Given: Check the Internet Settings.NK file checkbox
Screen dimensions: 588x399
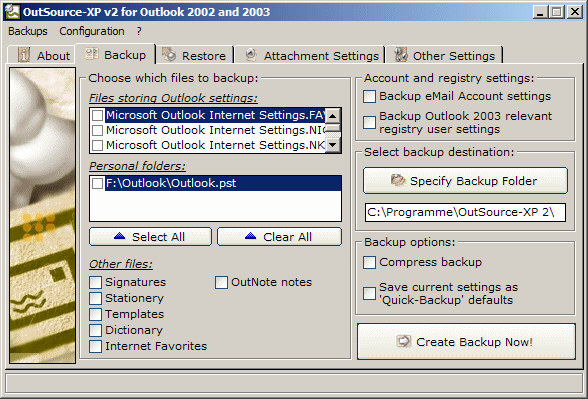Looking at the screenshot, I should coord(98,145).
